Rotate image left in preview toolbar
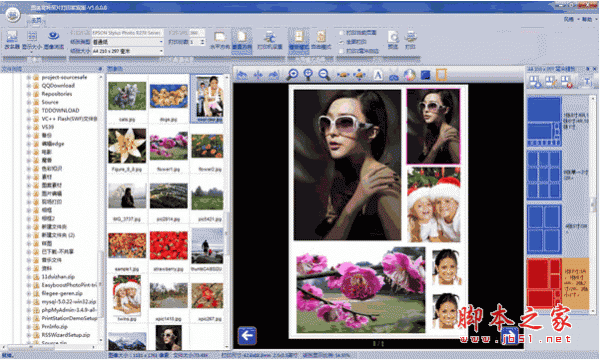Screen dimensions: 600x360 pyautogui.click(x=242, y=75)
